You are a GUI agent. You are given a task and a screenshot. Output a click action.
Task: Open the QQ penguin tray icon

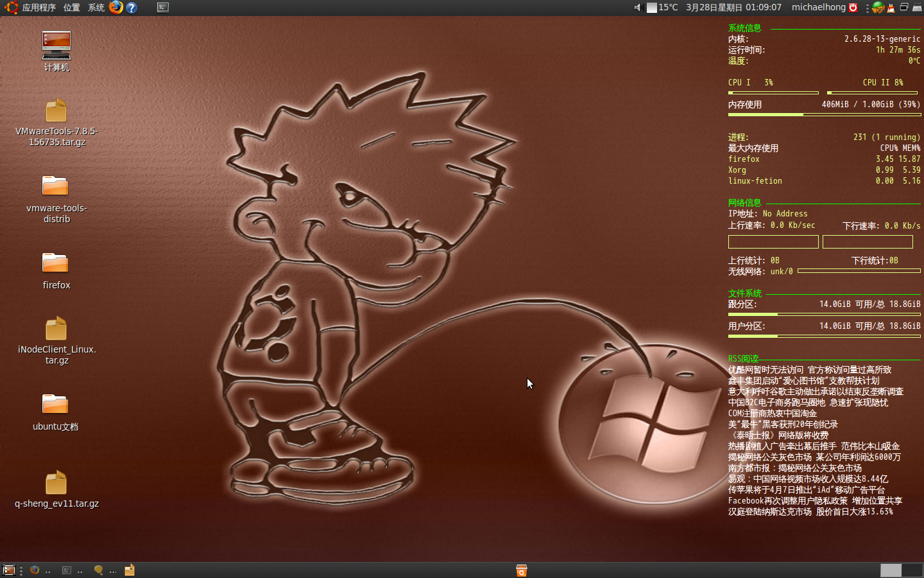891,8
